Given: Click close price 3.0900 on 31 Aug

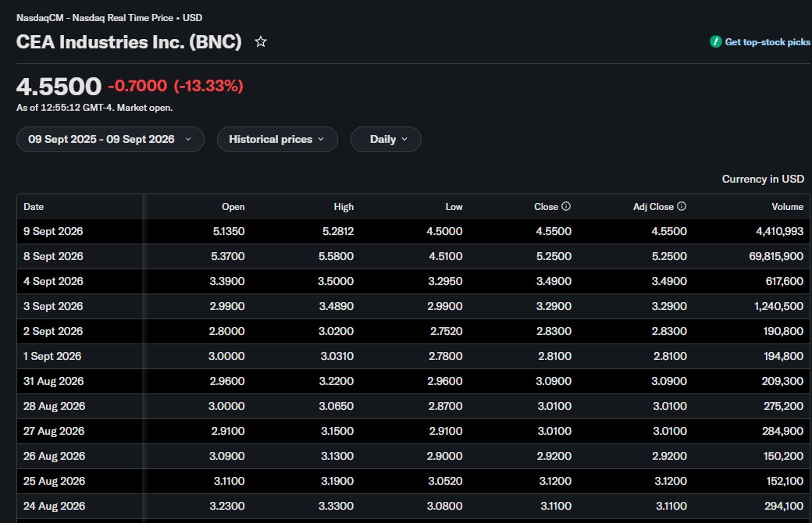Looking at the screenshot, I should pos(554,381).
